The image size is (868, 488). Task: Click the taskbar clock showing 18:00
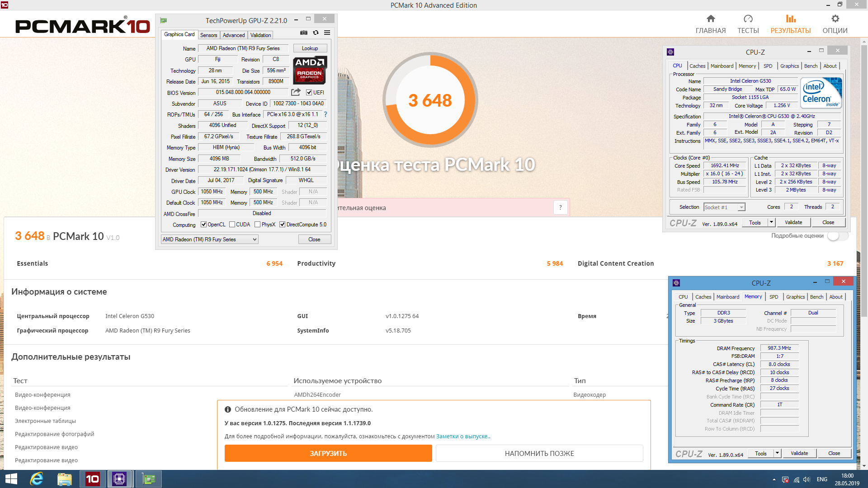[847, 479]
